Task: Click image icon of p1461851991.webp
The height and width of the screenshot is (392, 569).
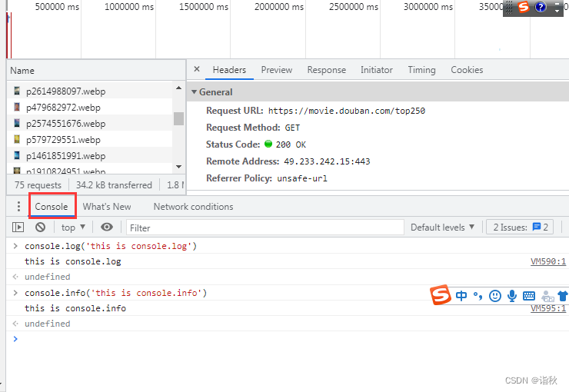Action: pyautogui.click(x=17, y=155)
